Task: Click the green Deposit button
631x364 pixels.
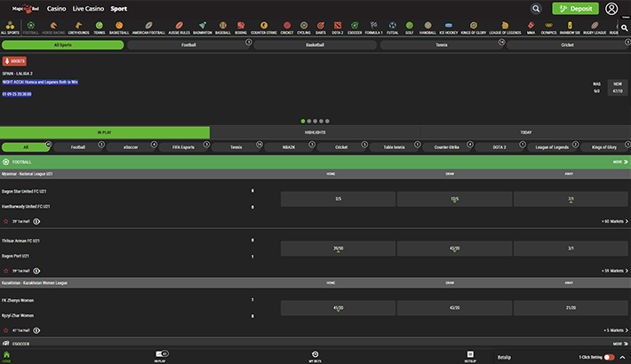Action: pyautogui.click(x=575, y=9)
